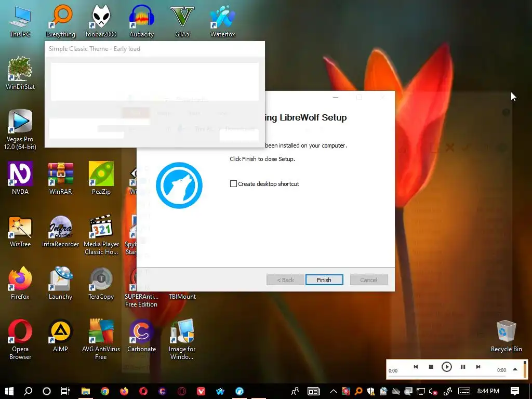Click the Simple Classic Theme title bar

(155, 49)
